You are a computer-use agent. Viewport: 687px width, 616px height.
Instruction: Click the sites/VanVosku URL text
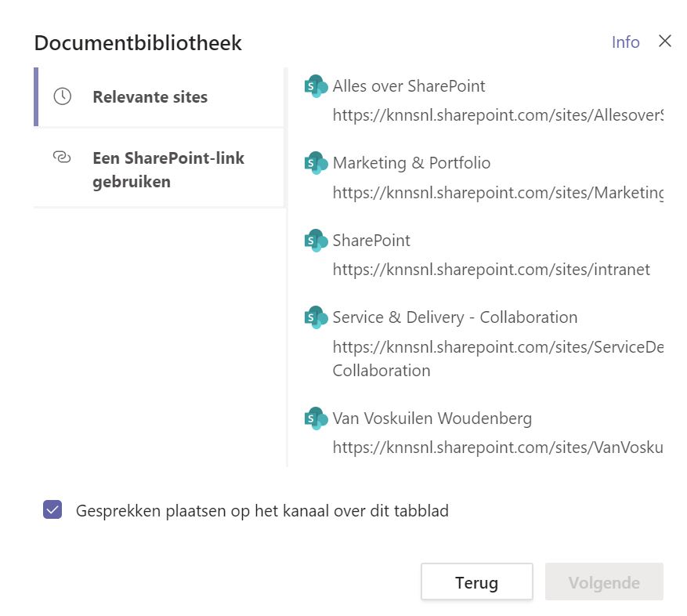coord(498,448)
